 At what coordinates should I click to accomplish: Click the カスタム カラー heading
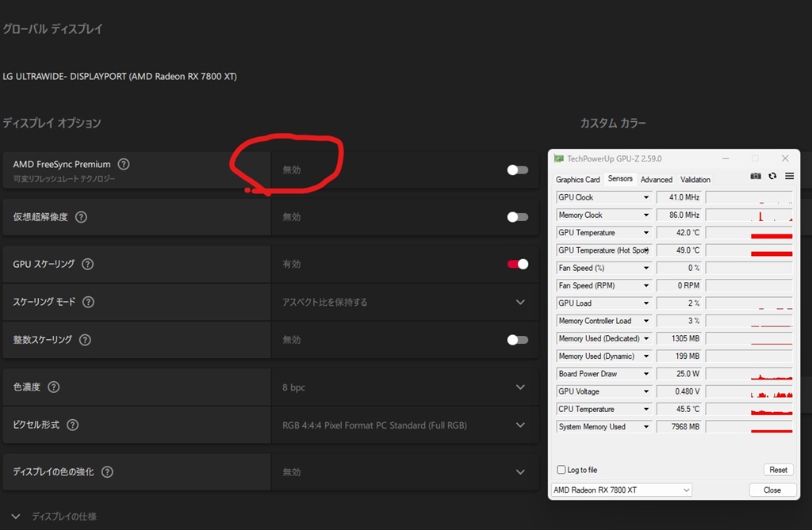click(x=613, y=123)
